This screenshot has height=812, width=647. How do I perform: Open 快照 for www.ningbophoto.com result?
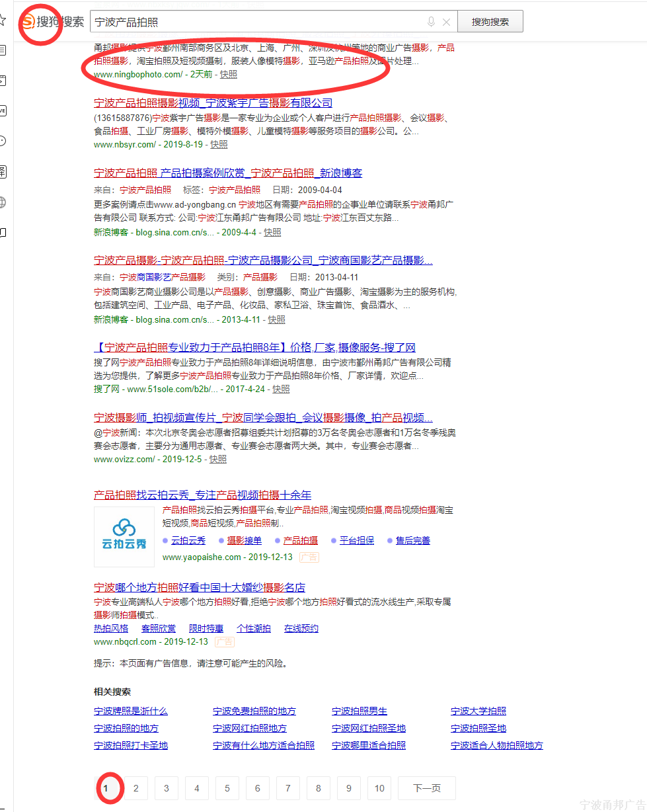pyautogui.click(x=229, y=75)
